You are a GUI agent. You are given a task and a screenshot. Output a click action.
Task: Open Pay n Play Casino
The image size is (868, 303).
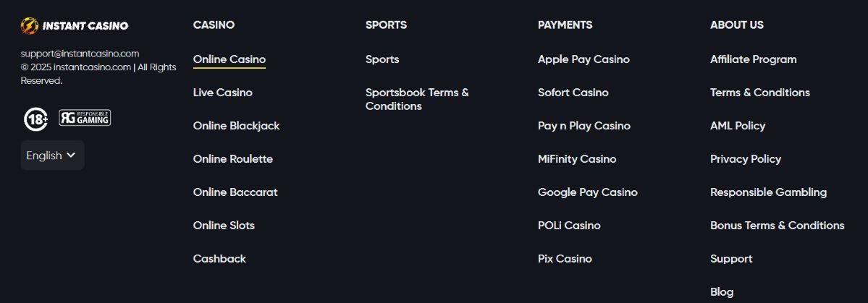(x=584, y=126)
